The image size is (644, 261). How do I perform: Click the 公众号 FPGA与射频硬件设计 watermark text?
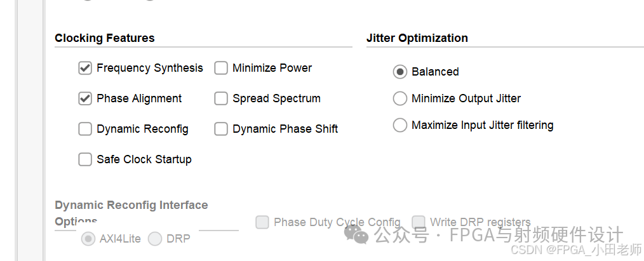[499, 235]
